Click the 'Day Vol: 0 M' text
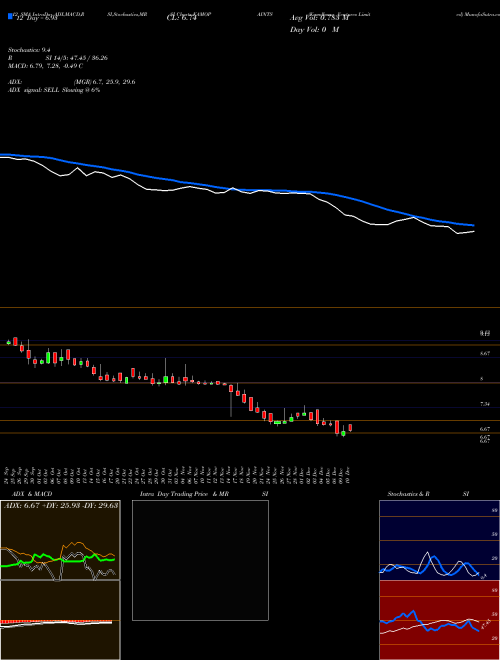Screen dimensions: 500x660 [x=314, y=30]
